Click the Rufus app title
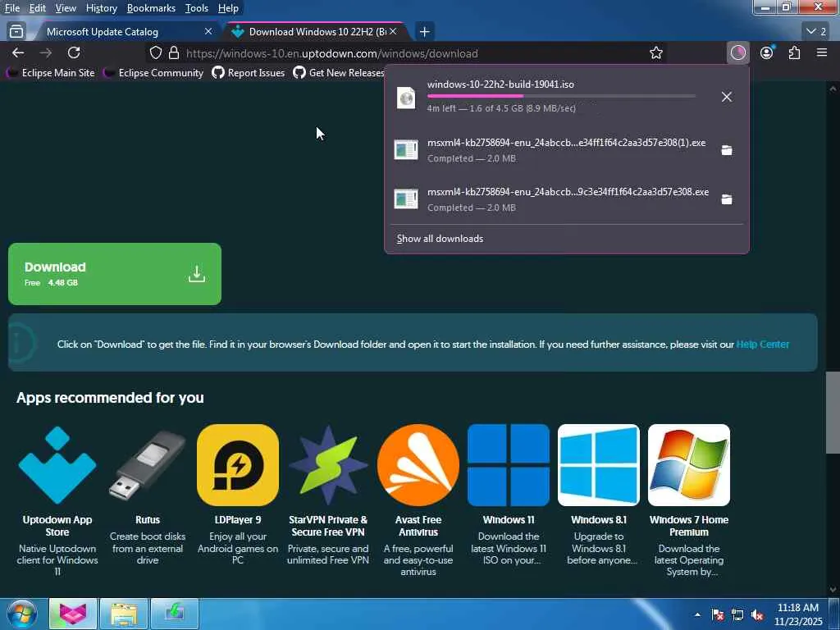This screenshot has height=630, width=840. [x=148, y=519]
